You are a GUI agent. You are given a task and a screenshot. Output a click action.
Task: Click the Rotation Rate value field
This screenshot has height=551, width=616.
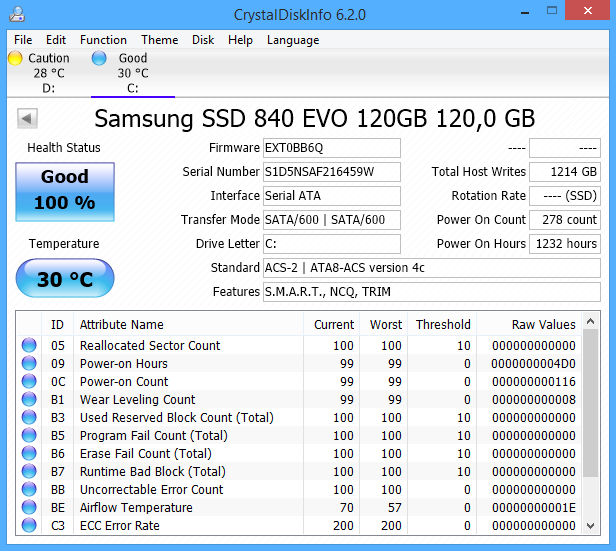click(565, 196)
